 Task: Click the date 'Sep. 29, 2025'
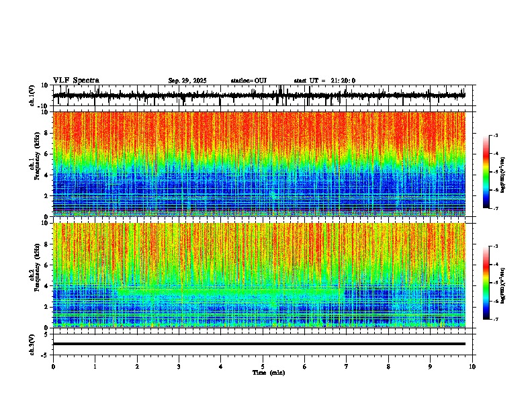tap(187, 81)
